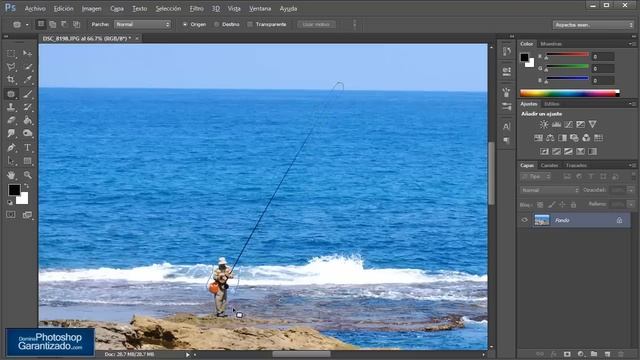Swap foreground and background colors icon
Screen dimensions: 640x360
tap(26, 186)
